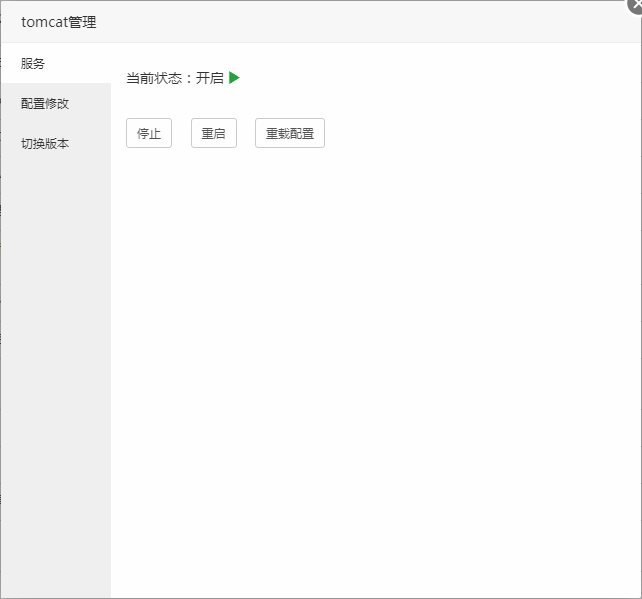Go to Tomcat version switching section
Screen dimensions: 642x599
point(45,143)
